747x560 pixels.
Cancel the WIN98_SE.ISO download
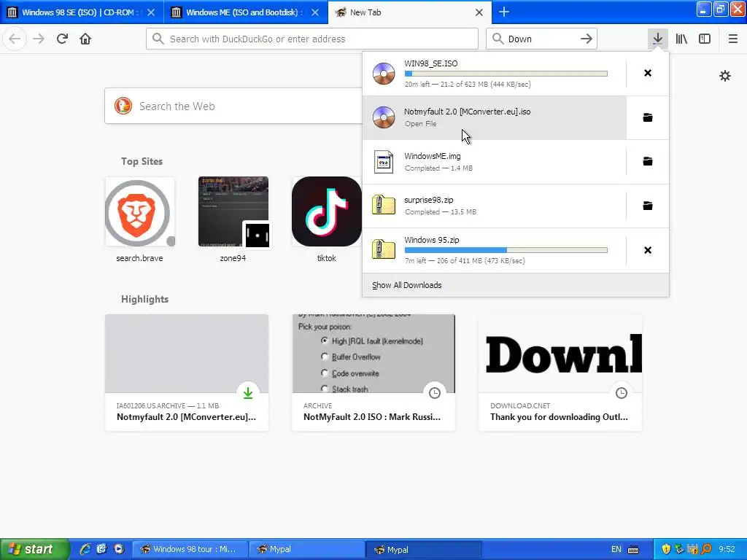[648, 73]
